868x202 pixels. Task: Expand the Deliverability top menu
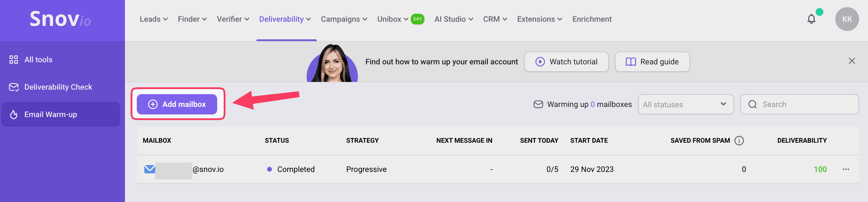point(285,19)
